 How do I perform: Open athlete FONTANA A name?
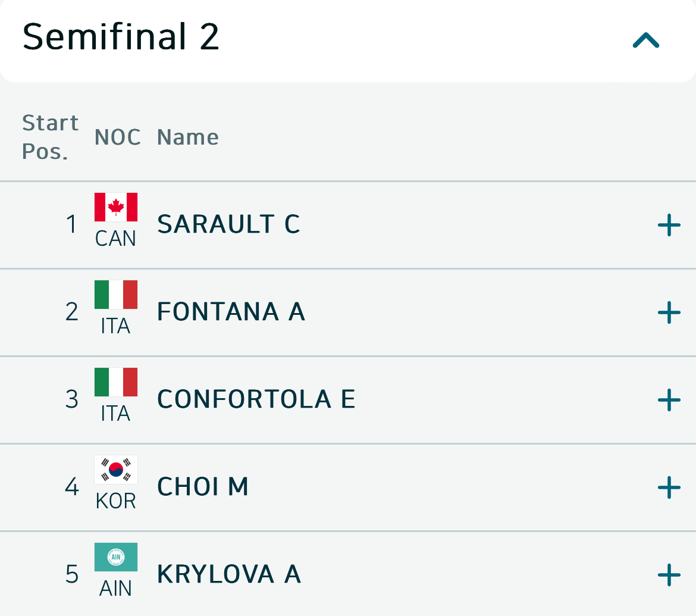tap(231, 312)
